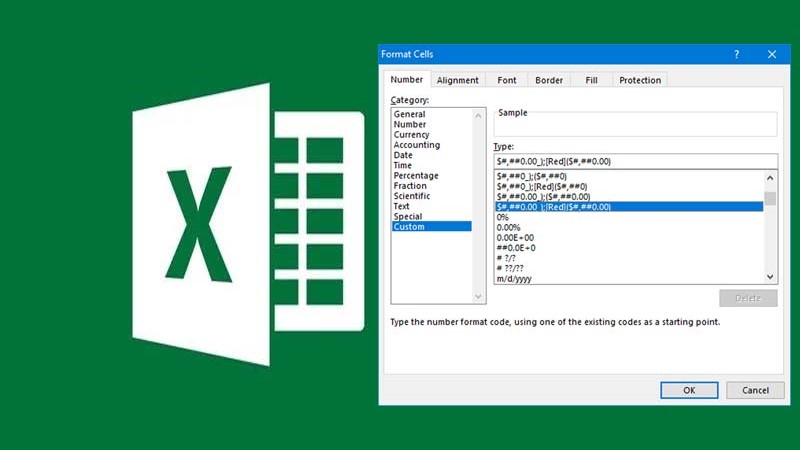
Task: Click the help question mark icon
Action: 736,54
